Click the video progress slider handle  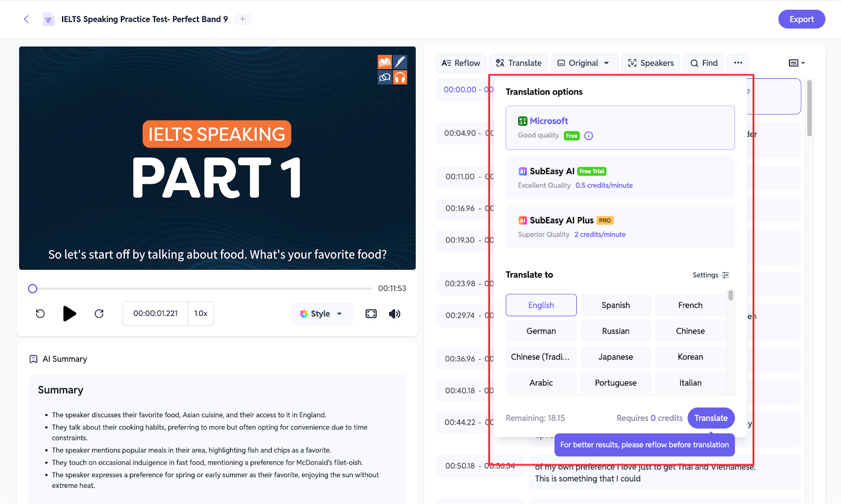pyautogui.click(x=33, y=289)
